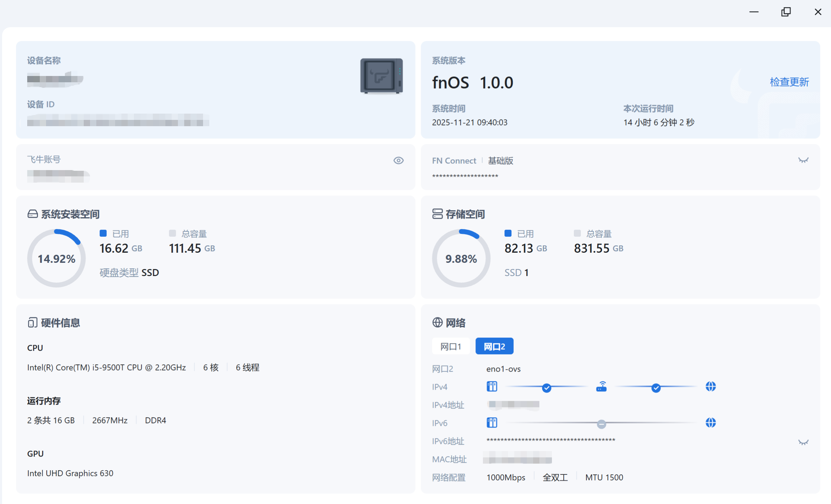
Task: Click the storage space header icon
Action: [437, 214]
